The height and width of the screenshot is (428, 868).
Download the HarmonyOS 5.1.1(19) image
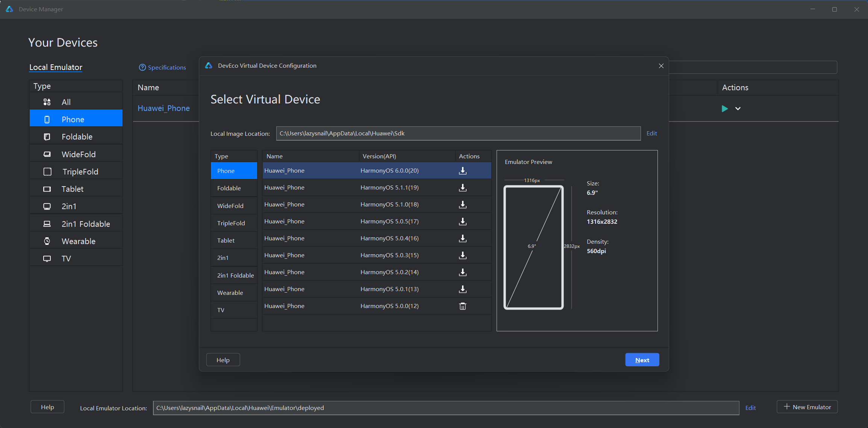(463, 188)
